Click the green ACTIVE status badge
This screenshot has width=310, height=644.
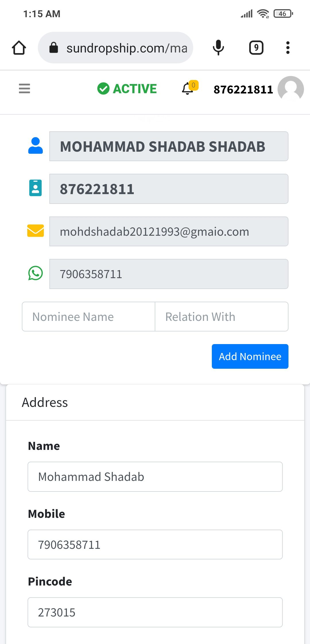pos(127,89)
